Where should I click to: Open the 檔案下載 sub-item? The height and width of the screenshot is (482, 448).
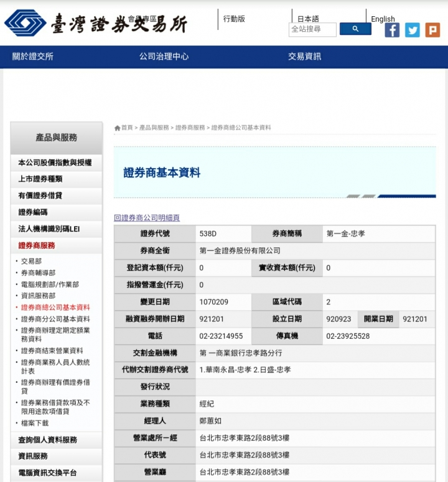click(x=35, y=423)
